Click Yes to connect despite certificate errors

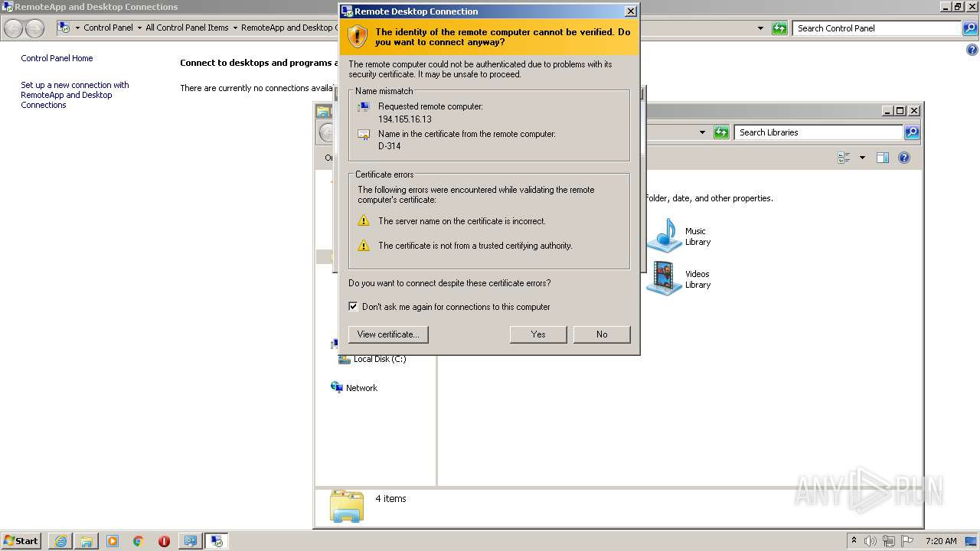[x=538, y=334]
